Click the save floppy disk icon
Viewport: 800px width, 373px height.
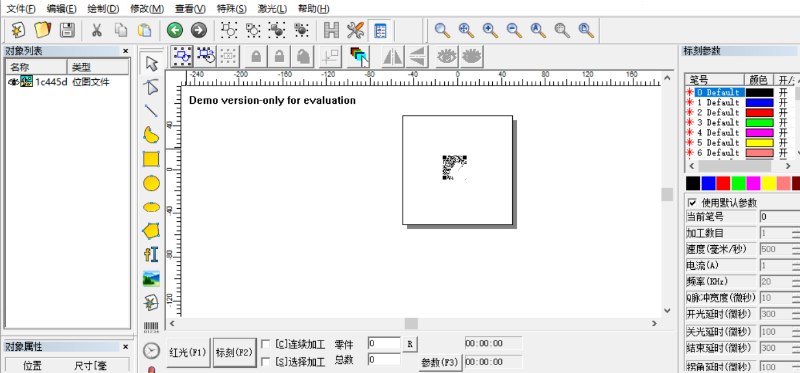tap(67, 30)
